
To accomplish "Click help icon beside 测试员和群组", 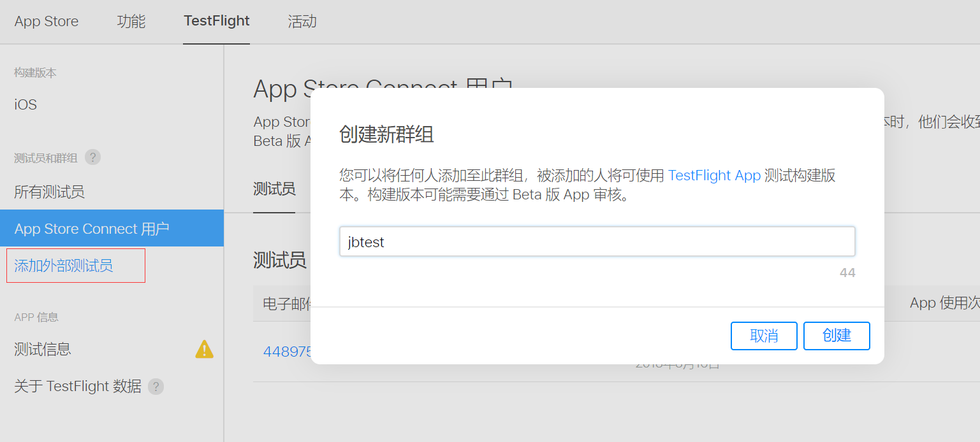I will [x=92, y=157].
